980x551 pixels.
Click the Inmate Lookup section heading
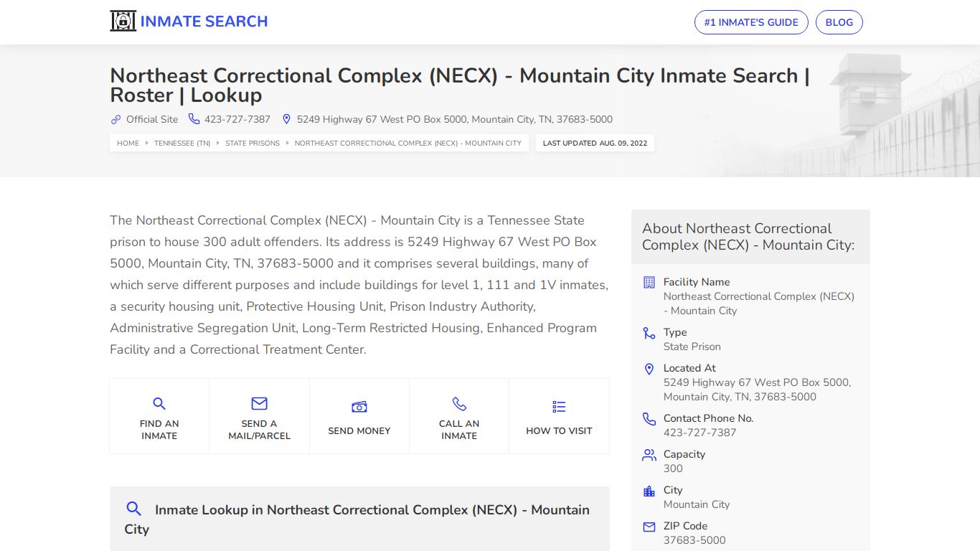(357, 519)
